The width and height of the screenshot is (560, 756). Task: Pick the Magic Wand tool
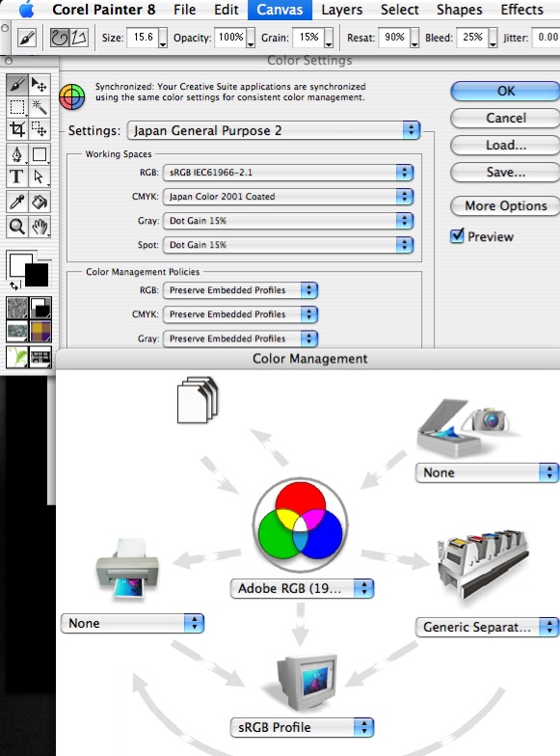[40, 107]
